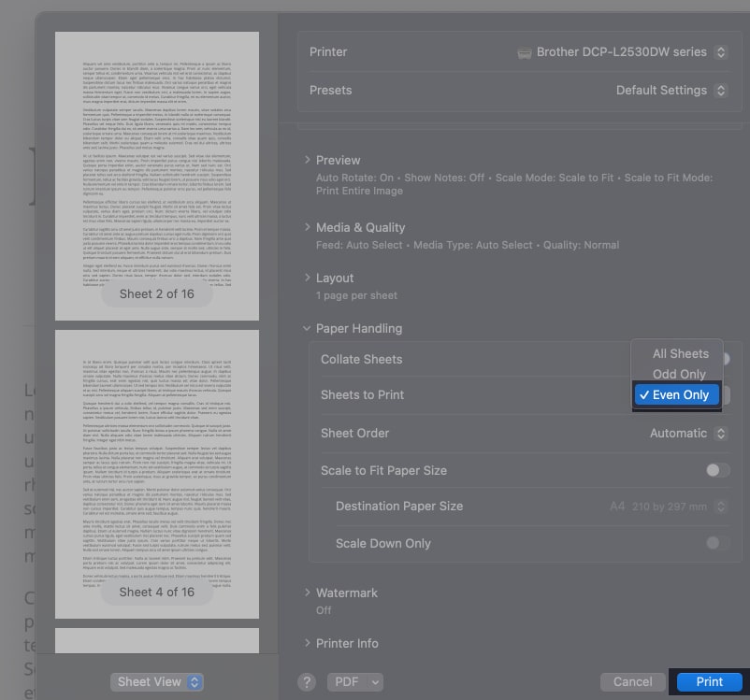The height and width of the screenshot is (700, 750).
Task: Toggle the Scale Down Only switch
Action: 717,543
